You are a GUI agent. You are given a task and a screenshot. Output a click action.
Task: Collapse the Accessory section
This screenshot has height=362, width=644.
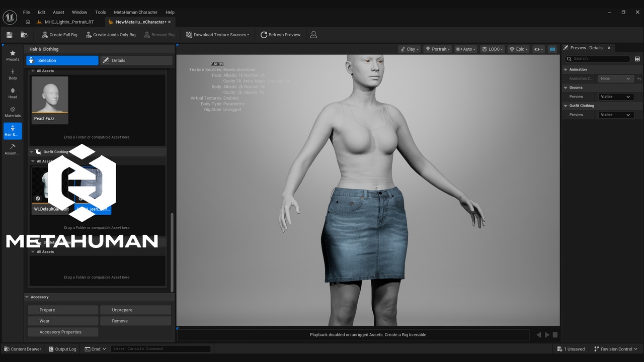[27, 297]
